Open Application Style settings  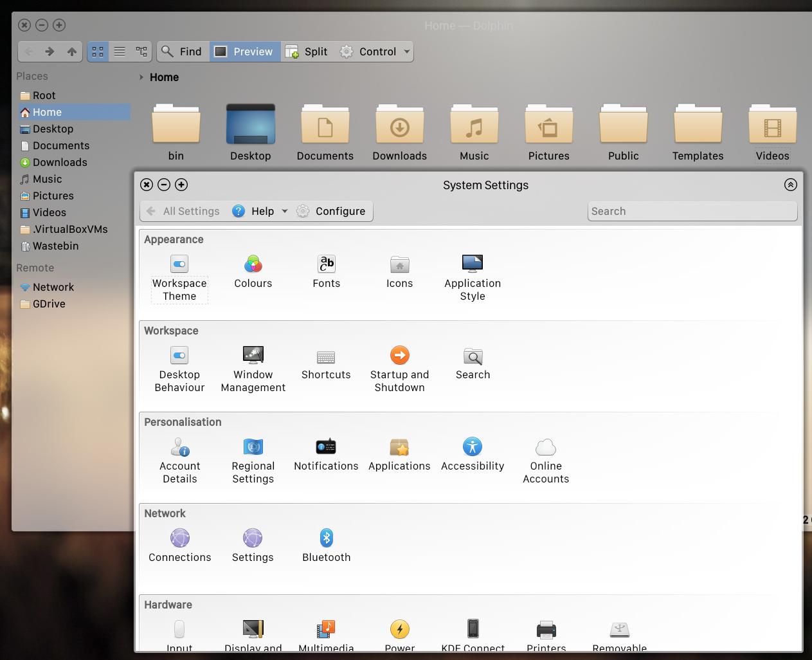473,278
